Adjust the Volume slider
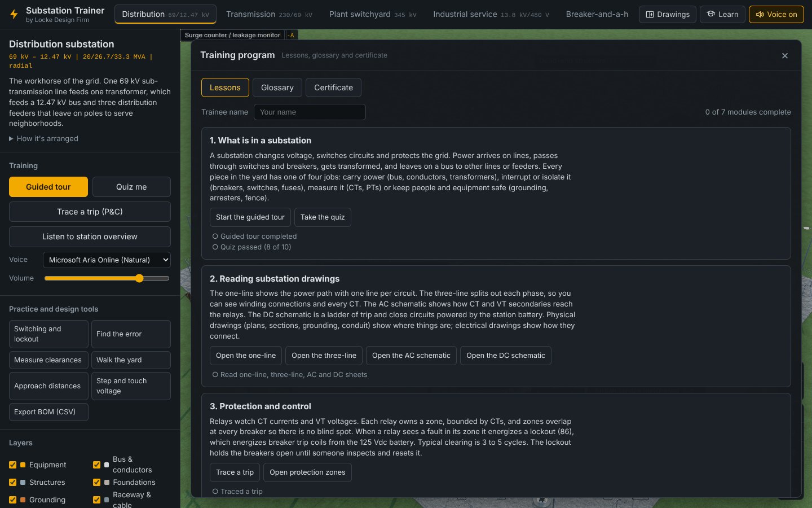 [x=107, y=278]
